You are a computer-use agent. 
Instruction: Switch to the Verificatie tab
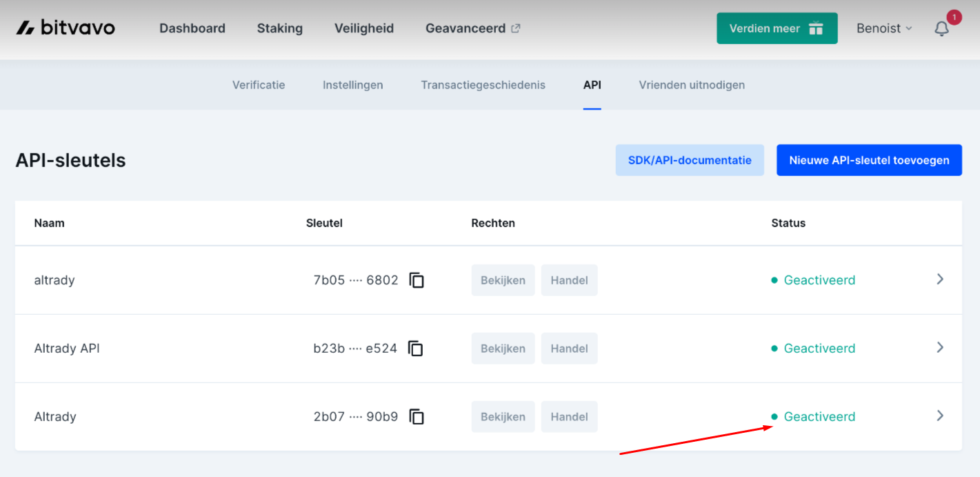tap(259, 85)
